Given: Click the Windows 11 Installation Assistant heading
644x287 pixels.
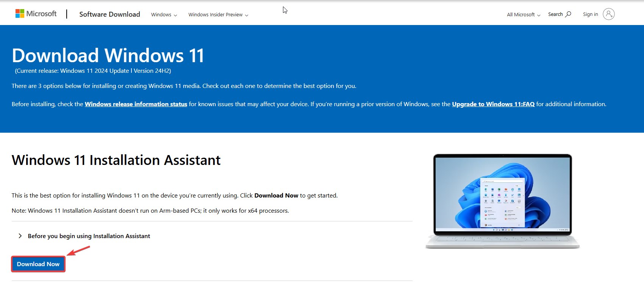Looking at the screenshot, I should 116,160.
